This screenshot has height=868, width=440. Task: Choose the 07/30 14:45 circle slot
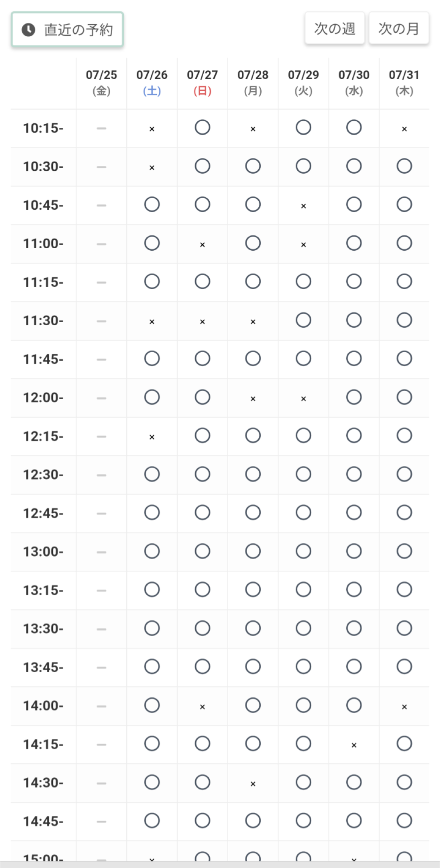(354, 821)
